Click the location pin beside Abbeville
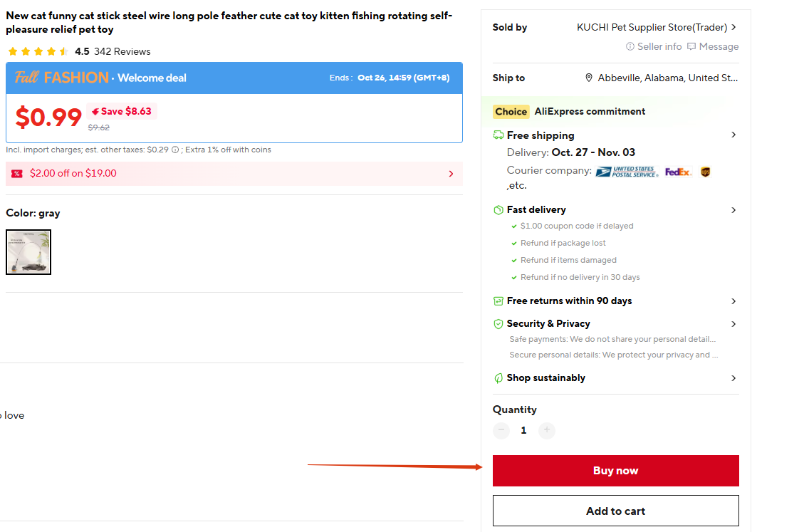804x532 pixels. 589,78
